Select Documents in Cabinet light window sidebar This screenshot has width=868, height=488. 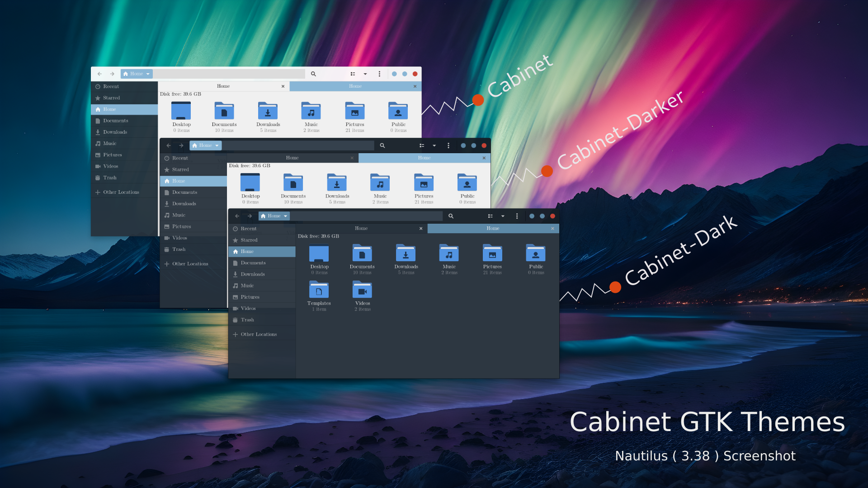(124, 121)
